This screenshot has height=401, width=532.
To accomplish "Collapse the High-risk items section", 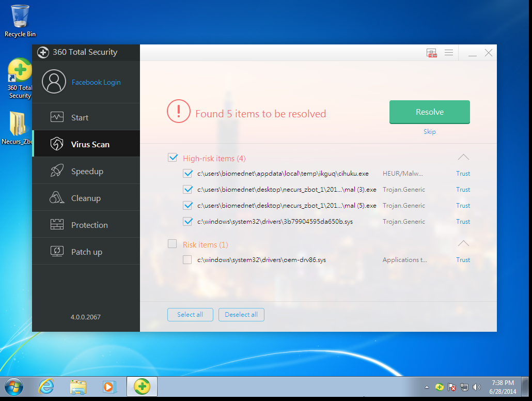I will (463, 157).
